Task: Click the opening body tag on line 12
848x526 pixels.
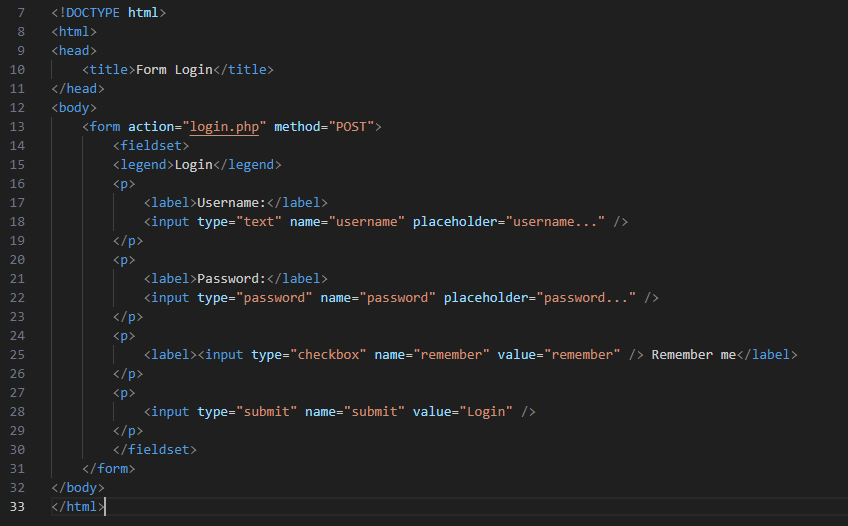Action: tap(74, 108)
